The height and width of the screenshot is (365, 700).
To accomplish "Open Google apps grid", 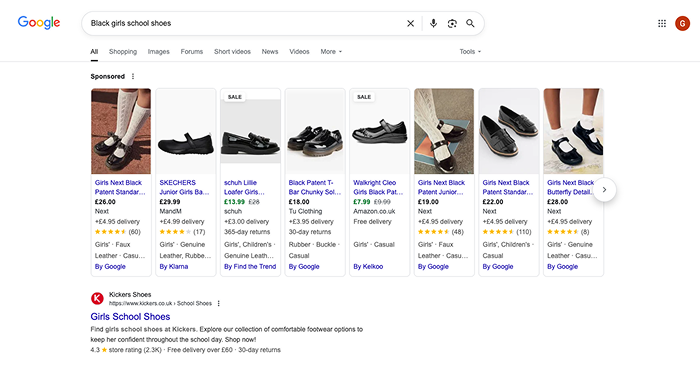I will [662, 23].
